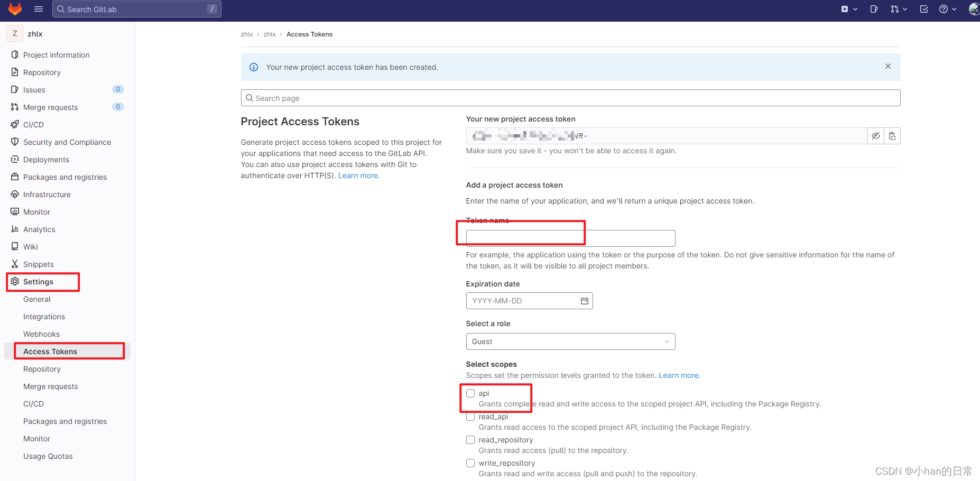Open the user avatar menu
Screen dimensions: 980x481
tap(974, 9)
